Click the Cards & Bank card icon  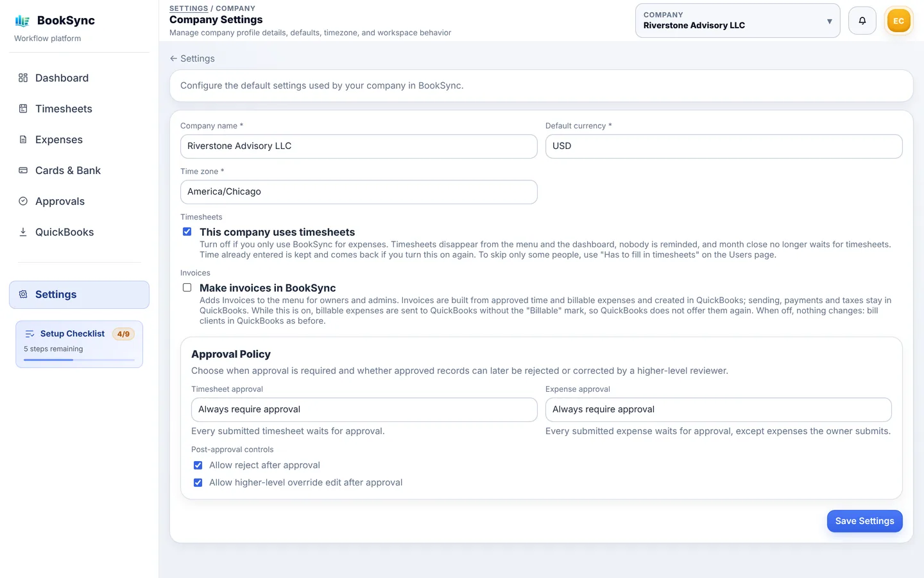pyautogui.click(x=23, y=170)
